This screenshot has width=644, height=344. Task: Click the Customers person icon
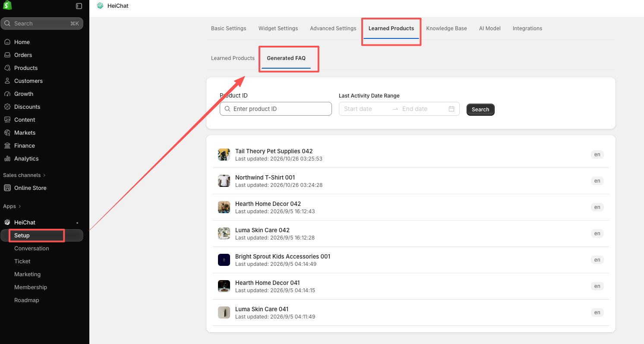pos(7,81)
